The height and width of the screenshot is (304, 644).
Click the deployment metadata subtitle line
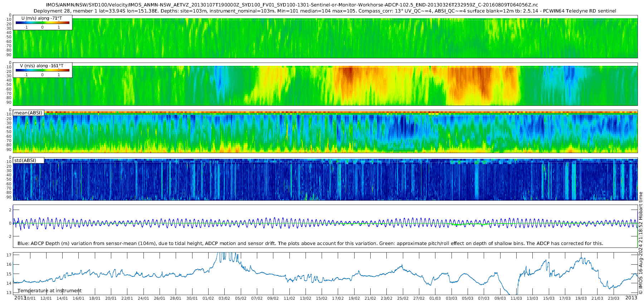pos(325,11)
